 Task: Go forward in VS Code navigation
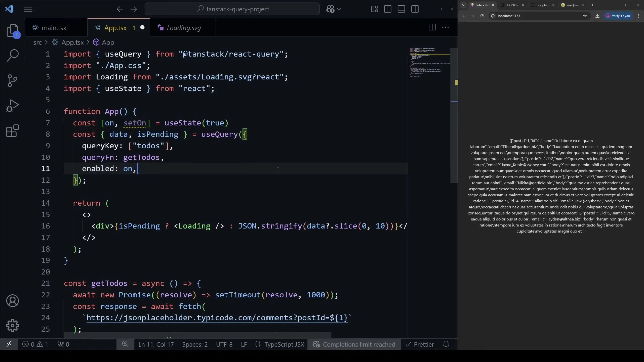[134, 9]
